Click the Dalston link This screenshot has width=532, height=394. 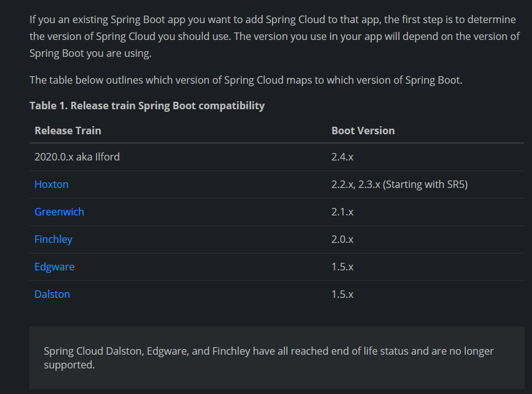(52, 294)
